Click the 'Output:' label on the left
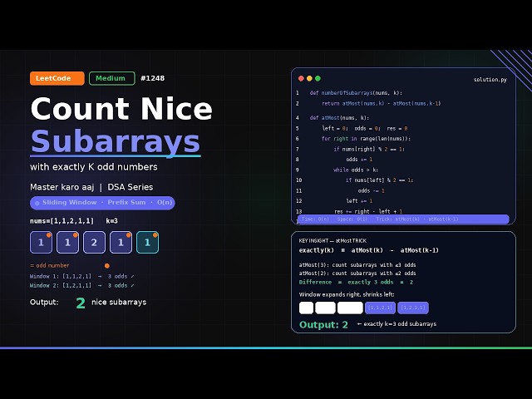 coord(44,303)
